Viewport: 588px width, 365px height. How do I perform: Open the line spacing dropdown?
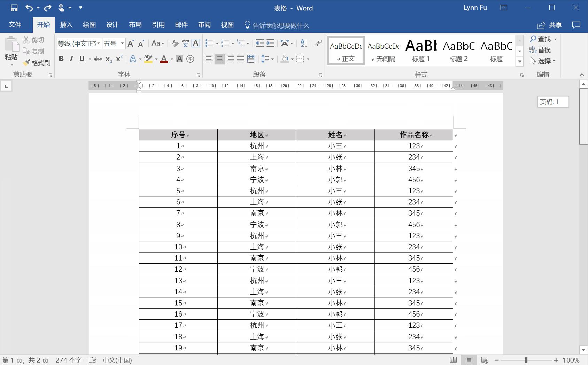[267, 59]
